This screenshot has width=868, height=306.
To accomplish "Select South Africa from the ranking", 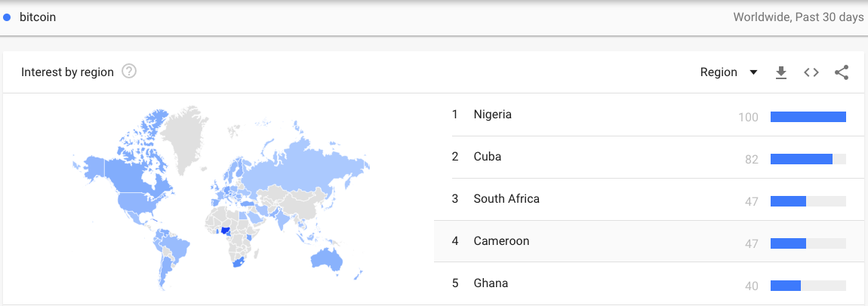I will pos(506,199).
